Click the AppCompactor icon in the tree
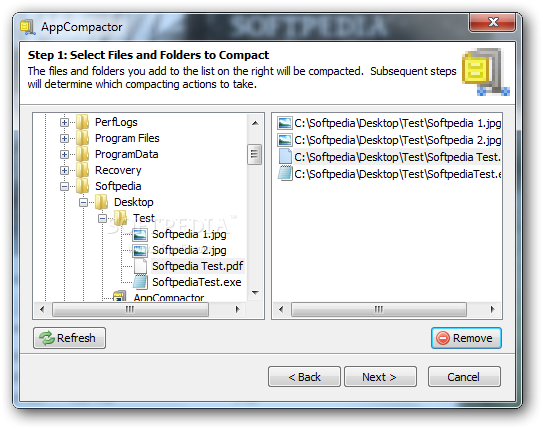This screenshot has height=429, width=543. pyautogui.click(x=120, y=296)
